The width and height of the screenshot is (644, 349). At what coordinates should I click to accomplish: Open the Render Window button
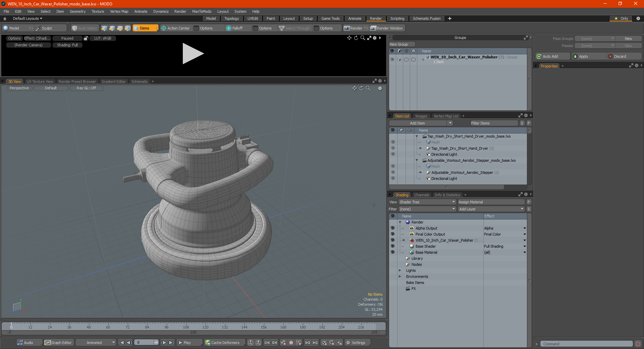387,28
